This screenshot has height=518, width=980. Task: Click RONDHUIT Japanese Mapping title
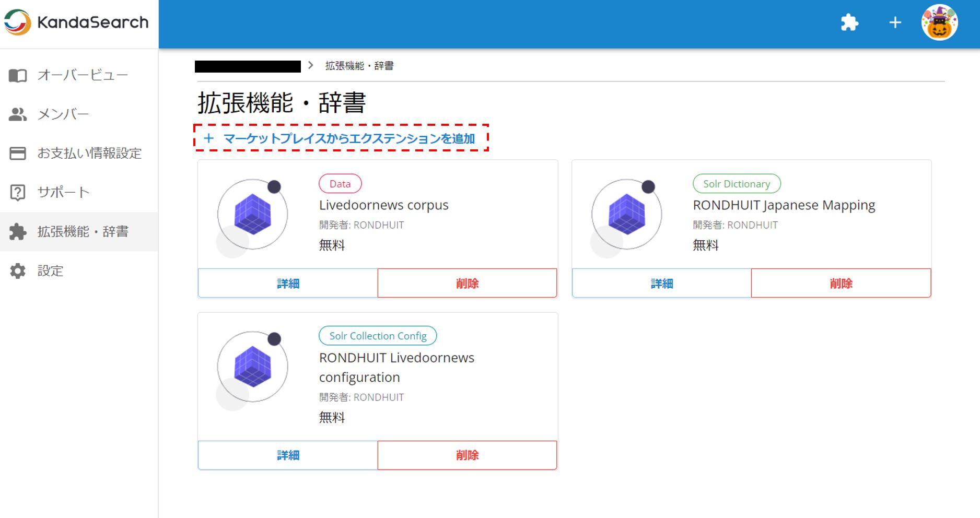pos(784,205)
